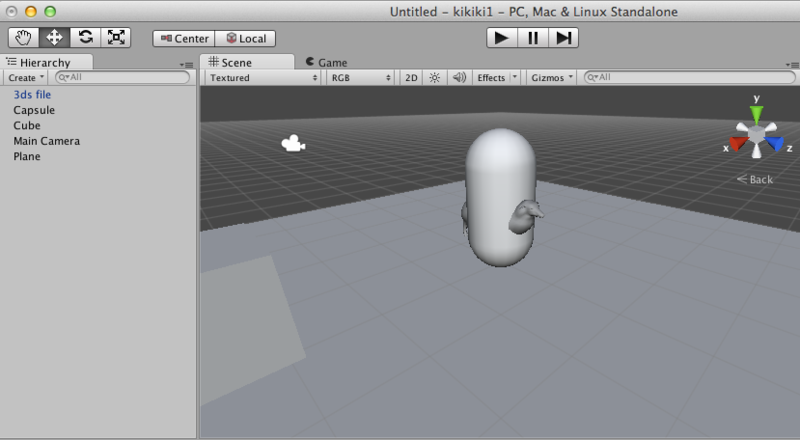Open the Textured draw mode dropdown
The image size is (800, 440).
tap(263, 78)
